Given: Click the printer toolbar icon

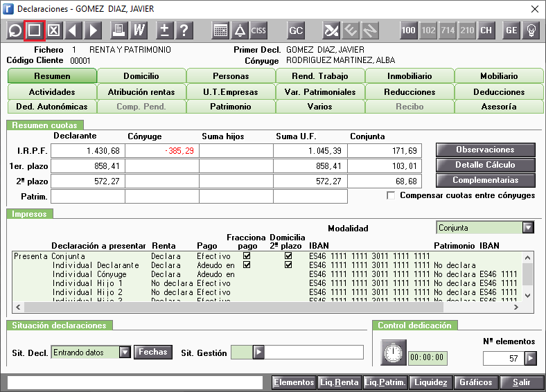Looking at the screenshot, I should point(118,30).
